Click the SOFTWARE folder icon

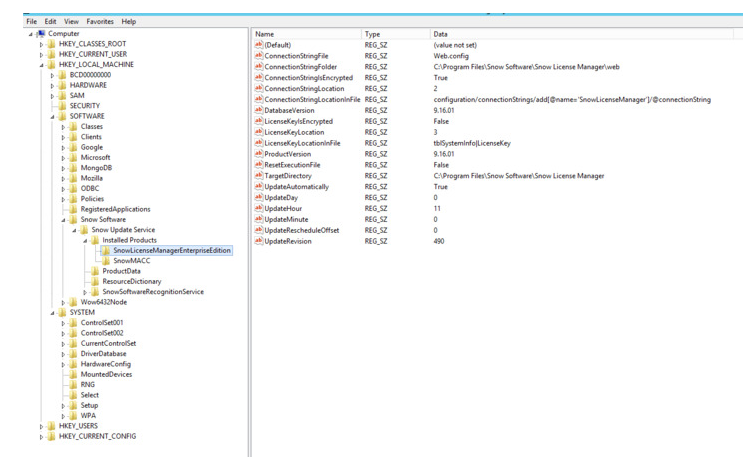[x=63, y=116]
